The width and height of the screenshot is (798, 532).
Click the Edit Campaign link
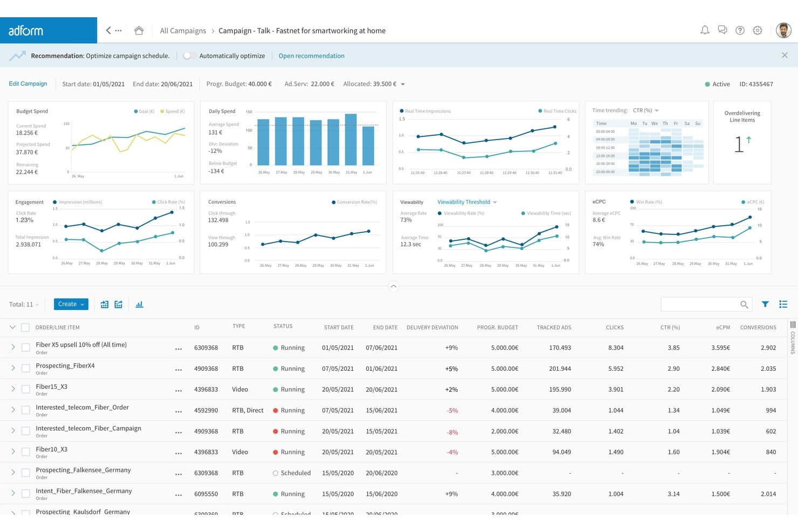tap(28, 84)
